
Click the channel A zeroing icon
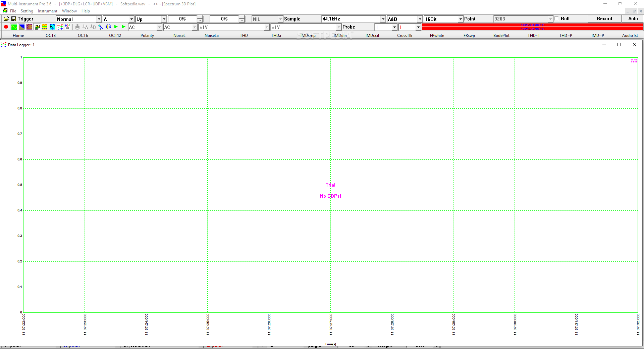[85, 27]
